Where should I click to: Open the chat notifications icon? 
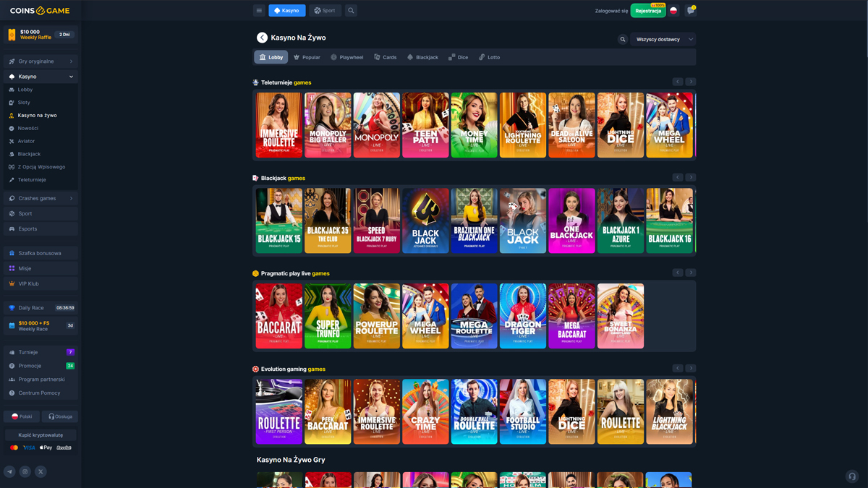pos(690,11)
